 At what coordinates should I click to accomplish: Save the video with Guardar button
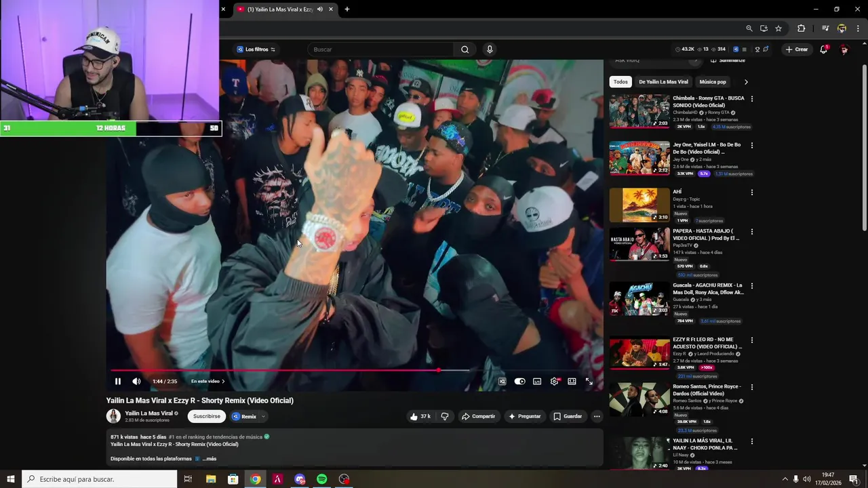point(568,416)
